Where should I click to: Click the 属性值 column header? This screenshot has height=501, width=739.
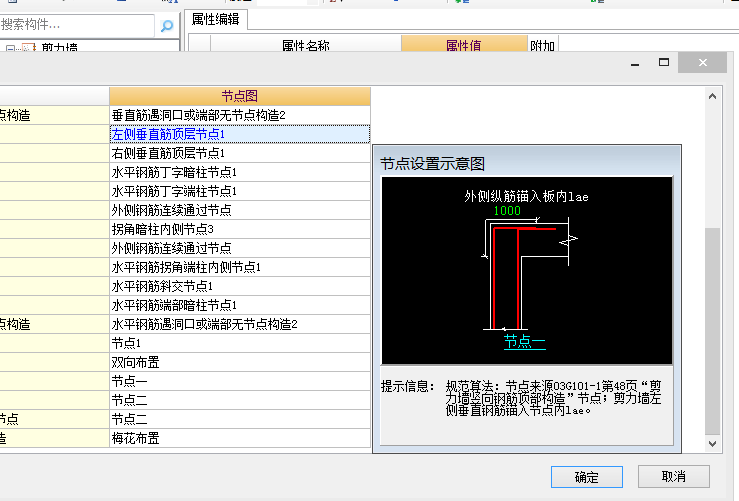click(464, 45)
